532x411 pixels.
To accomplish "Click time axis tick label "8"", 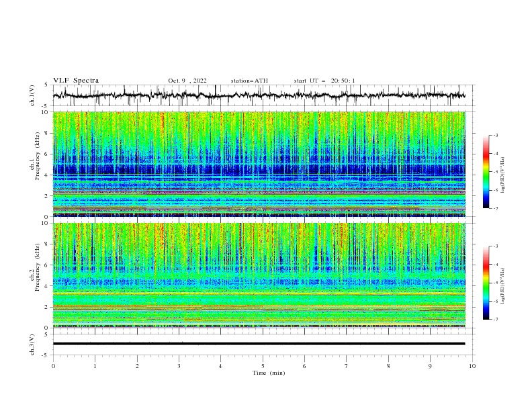I will tap(388, 366).
